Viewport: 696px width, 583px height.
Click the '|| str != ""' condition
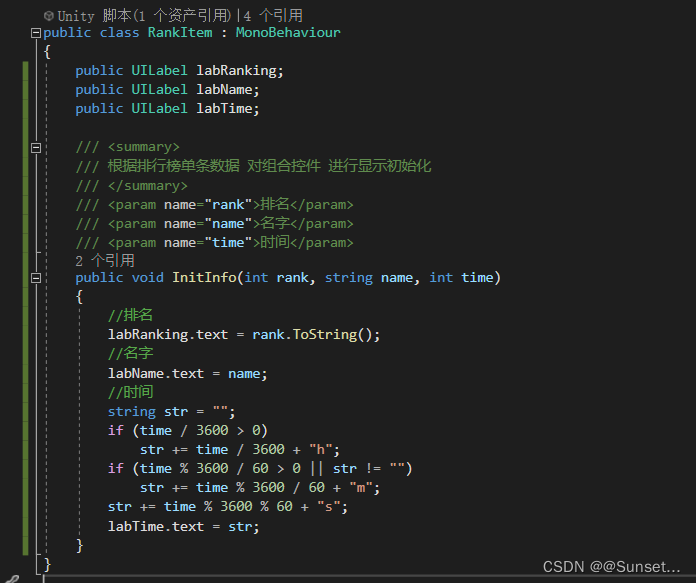357,468
